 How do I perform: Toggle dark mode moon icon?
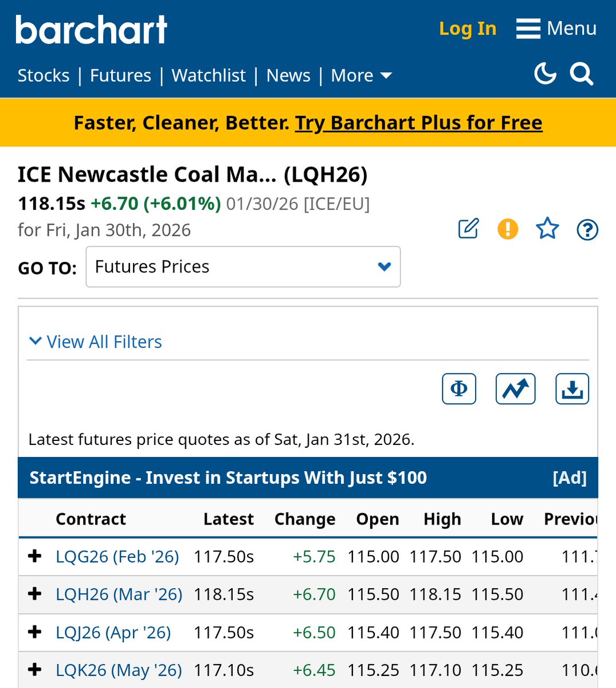[545, 74]
